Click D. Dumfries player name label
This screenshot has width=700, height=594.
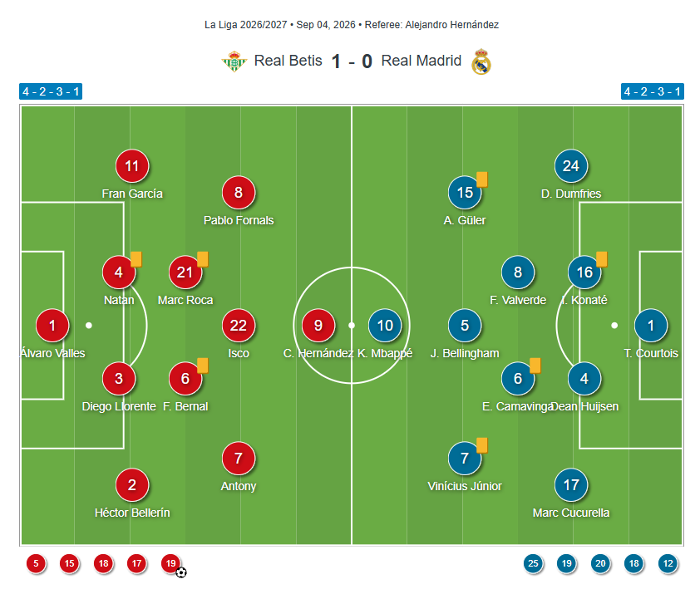(x=571, y=194)
